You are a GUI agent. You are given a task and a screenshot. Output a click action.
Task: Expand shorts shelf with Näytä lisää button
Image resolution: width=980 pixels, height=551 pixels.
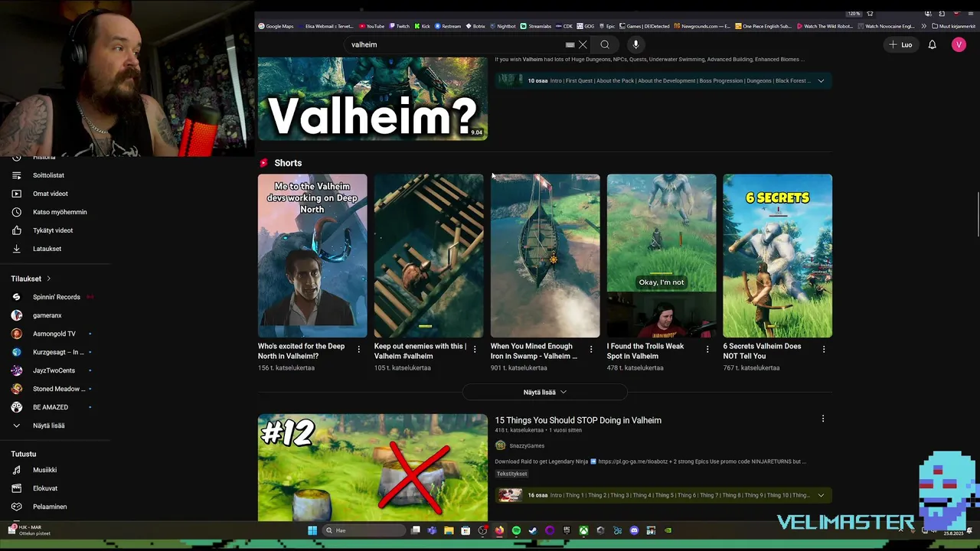tap(545, 392)
